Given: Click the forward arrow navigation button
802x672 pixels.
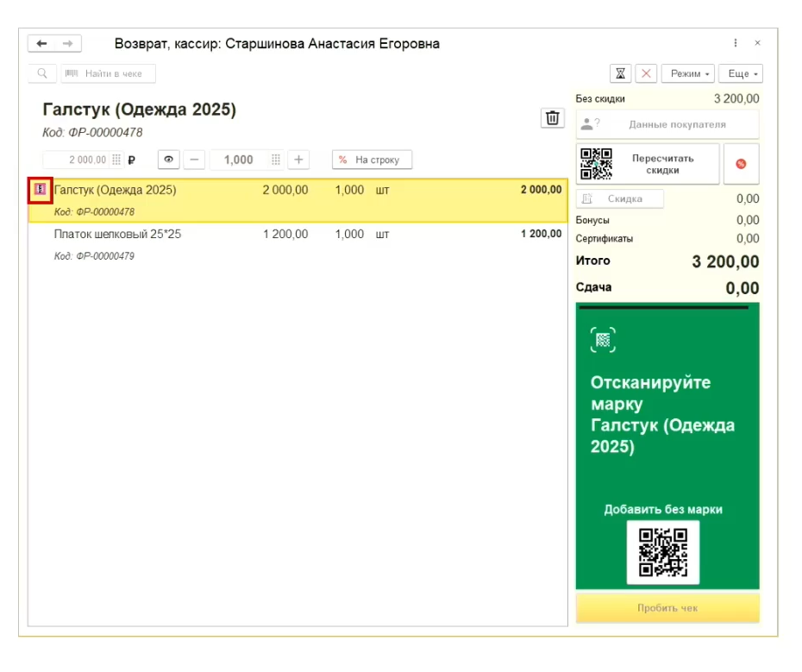Looking at the screenshot, I should pos(68,44).
